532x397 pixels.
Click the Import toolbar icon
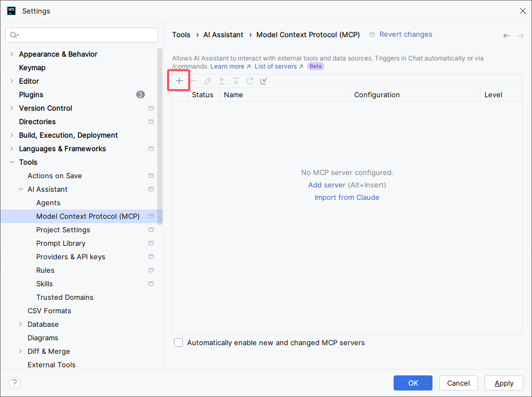coord(264,80)
